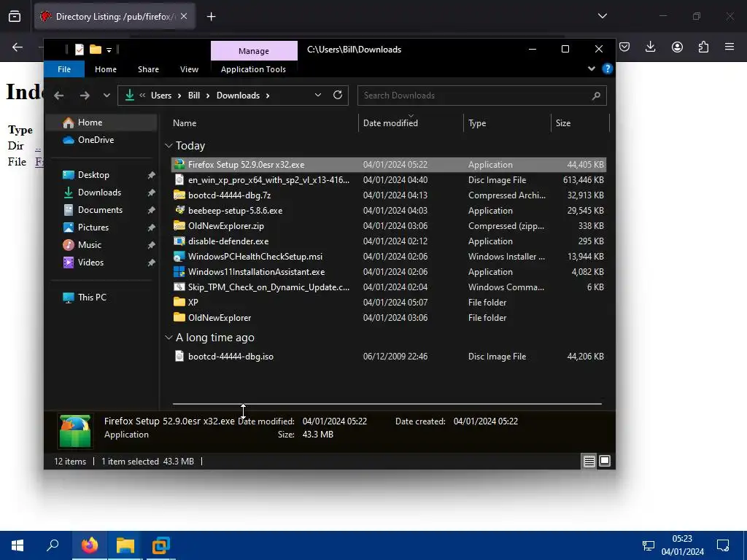The height and width of the screenshot is (560, 747).
Task: Switch to the View ribbon tab
Action: (x=189, y=69)
